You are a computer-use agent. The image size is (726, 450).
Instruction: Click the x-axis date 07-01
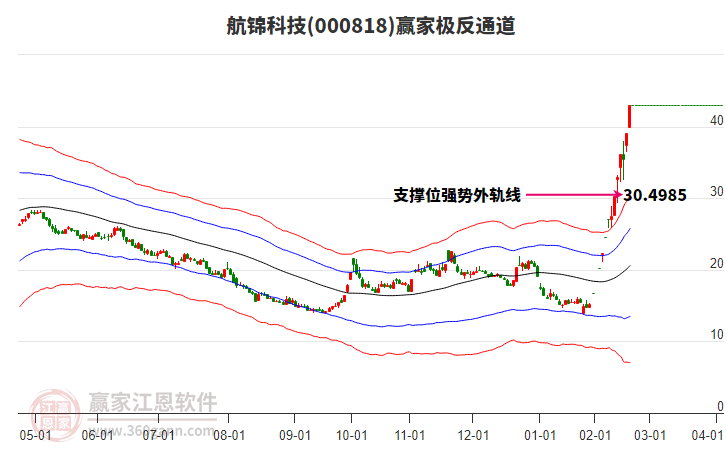pyautogui.click(x=158, y=436)
